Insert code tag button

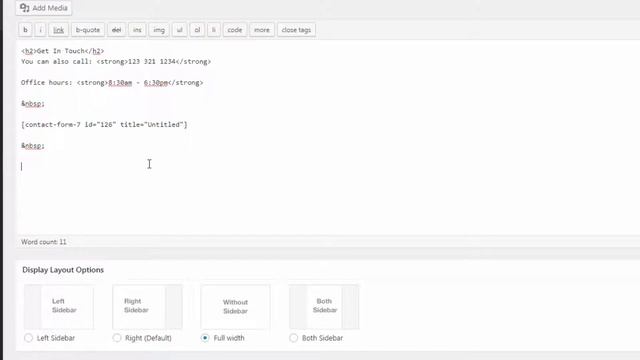click(235, 30)
